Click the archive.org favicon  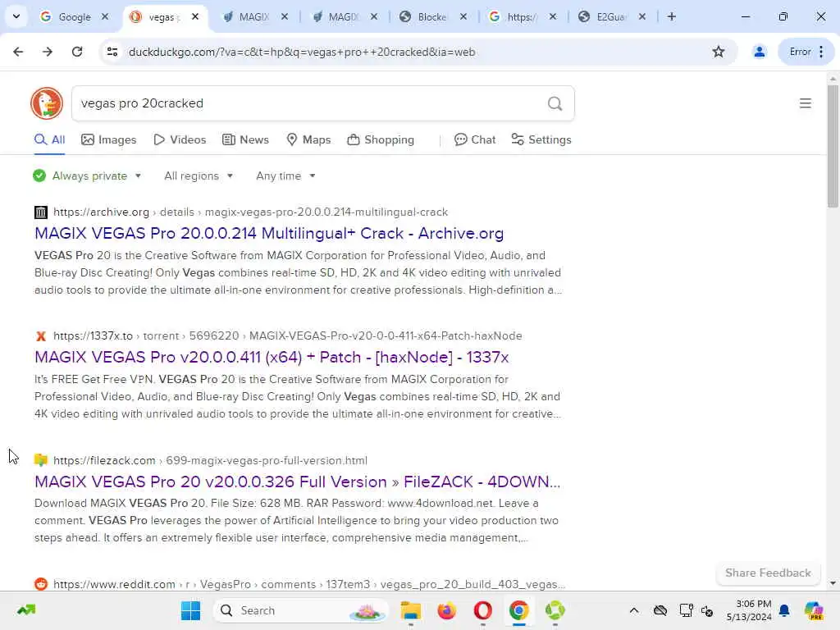point(41,212)
